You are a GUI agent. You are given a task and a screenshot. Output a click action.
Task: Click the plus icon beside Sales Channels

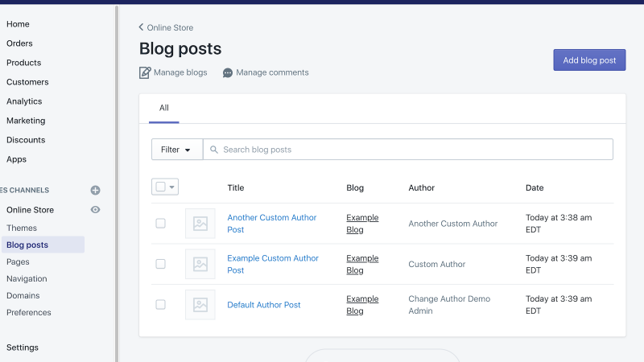[95, 190]
